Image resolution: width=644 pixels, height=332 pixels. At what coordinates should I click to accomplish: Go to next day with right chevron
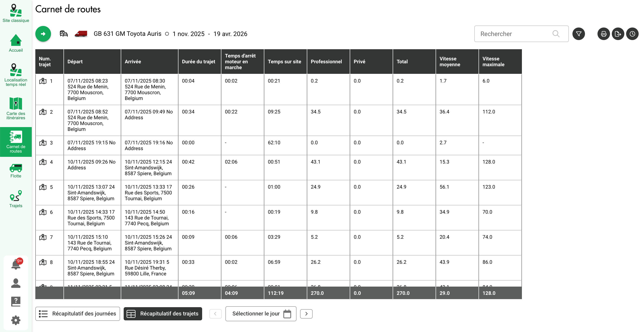(x=306, y=314)
